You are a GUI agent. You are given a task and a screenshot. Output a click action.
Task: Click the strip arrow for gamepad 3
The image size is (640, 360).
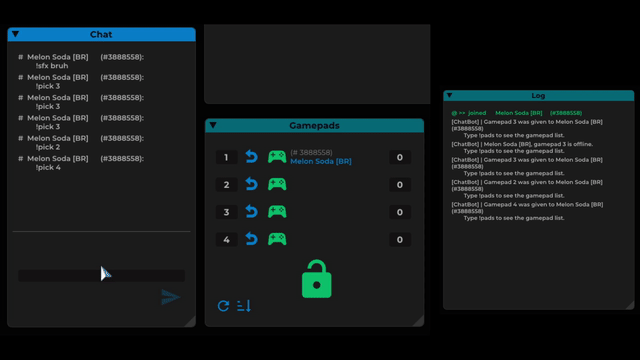(251, 211)
